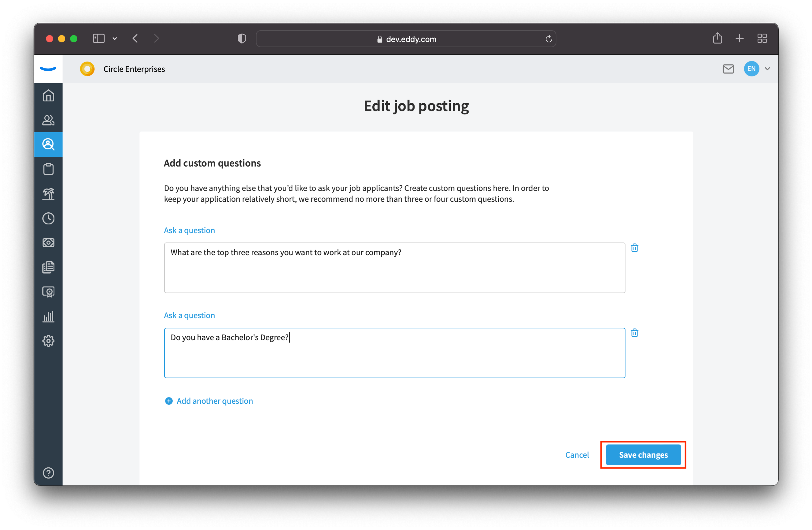Click Add another question
Screen dimensions: 812x530
point(209,401)
